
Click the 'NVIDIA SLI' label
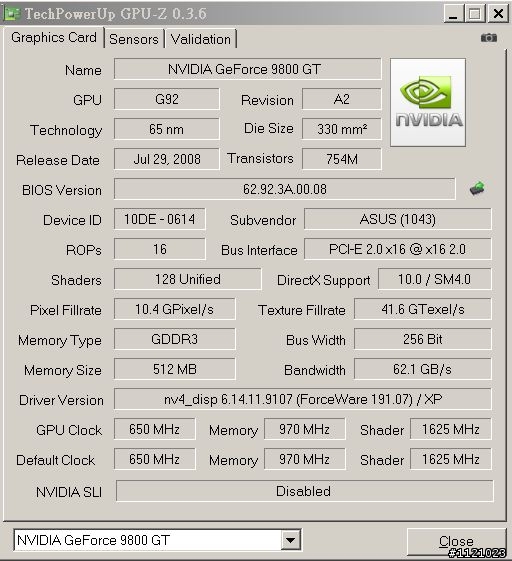pos(69,492)
